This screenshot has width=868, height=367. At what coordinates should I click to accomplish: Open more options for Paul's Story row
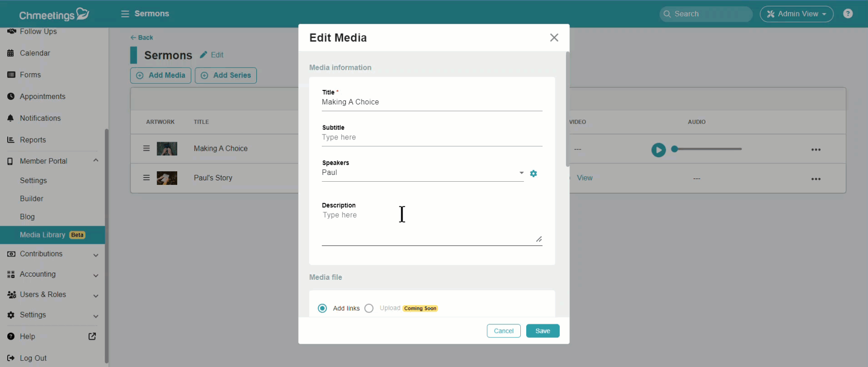pyautogui.click(x=816, y=179)
